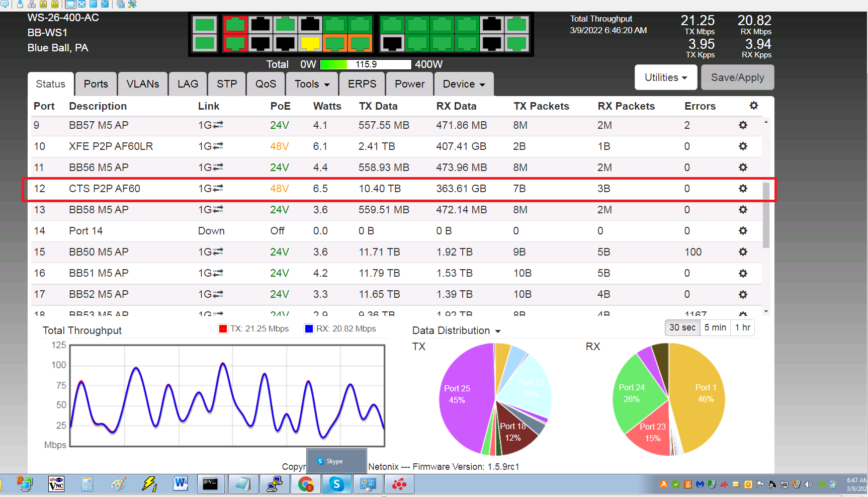Expand the Tools dropdown menu
Screen dimensions: 868x497
point(312,84)
